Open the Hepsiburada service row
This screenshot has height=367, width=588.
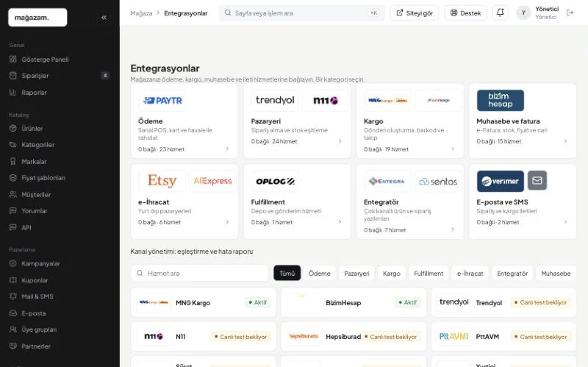point(354,337)
